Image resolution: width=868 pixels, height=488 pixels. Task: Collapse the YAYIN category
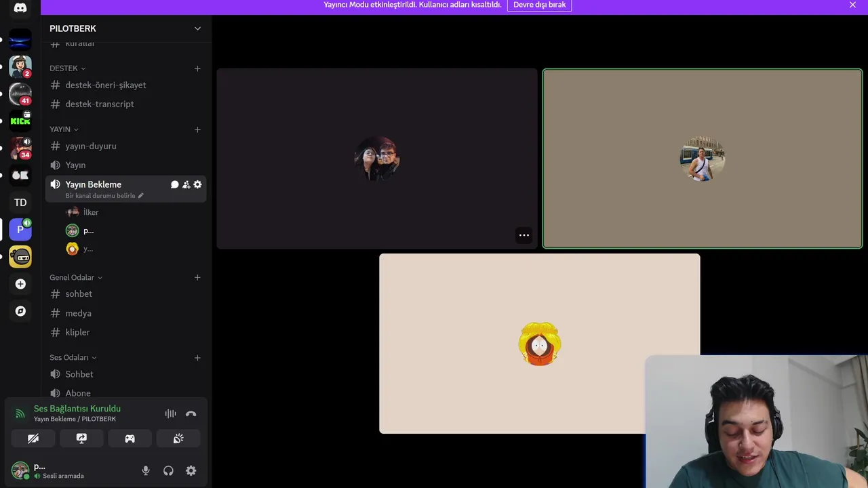[x=64, y=129]
